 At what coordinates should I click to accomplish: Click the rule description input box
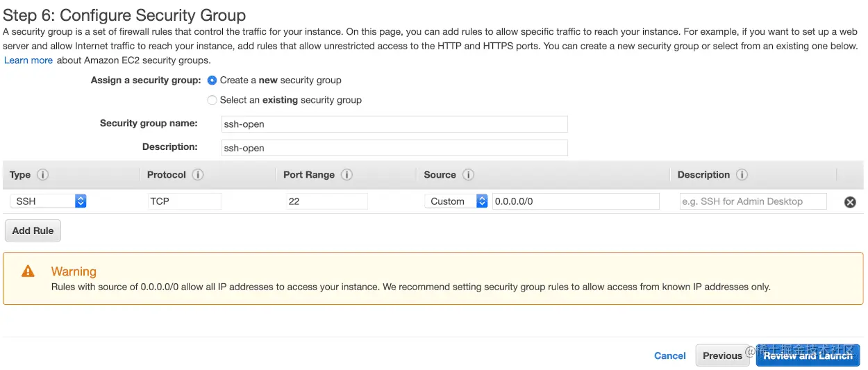pos(753,201)
